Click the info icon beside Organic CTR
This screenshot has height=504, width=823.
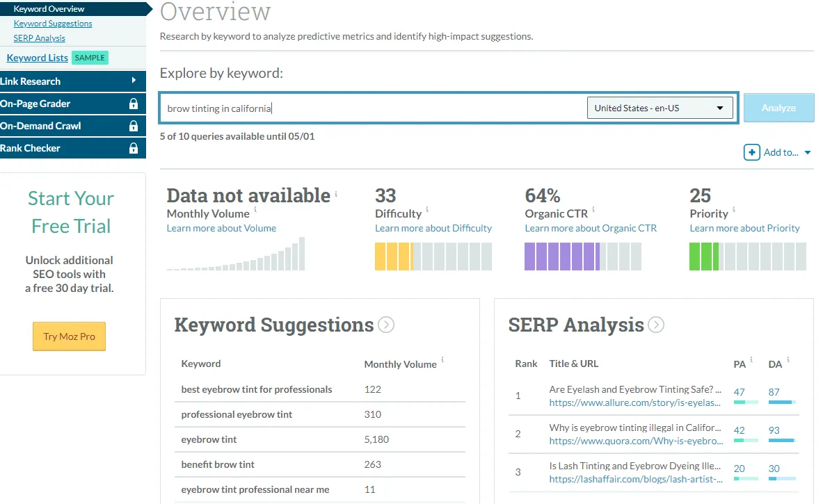pos(593,210)
